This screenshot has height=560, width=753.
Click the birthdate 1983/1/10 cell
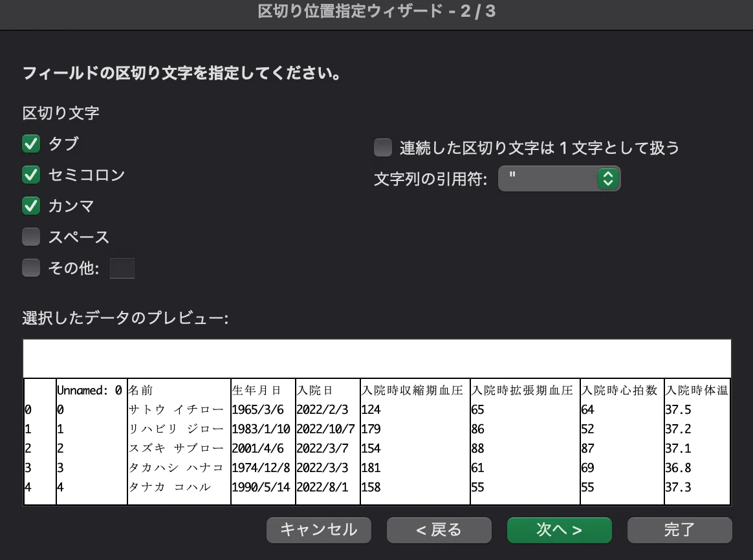pyautogui.click(x=261, y=429)
